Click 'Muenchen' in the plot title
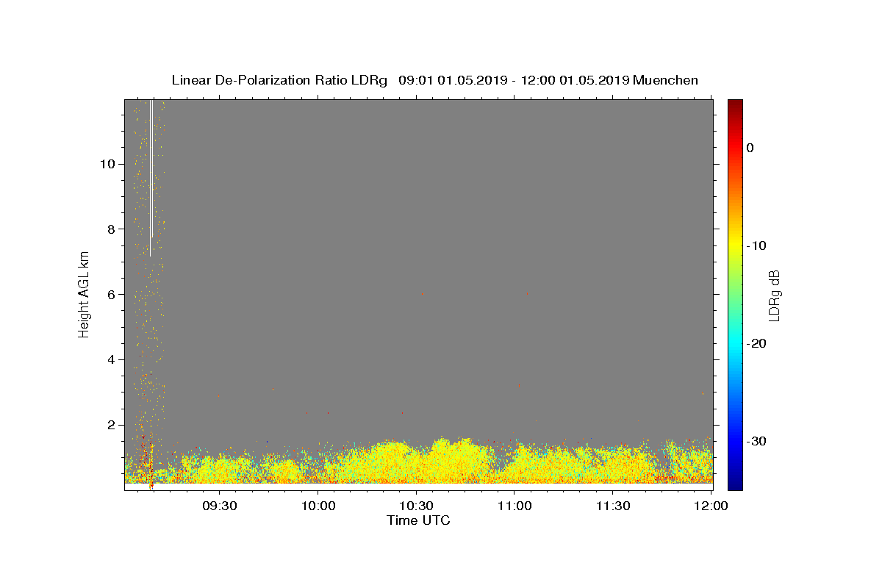 tap(665, 80)
